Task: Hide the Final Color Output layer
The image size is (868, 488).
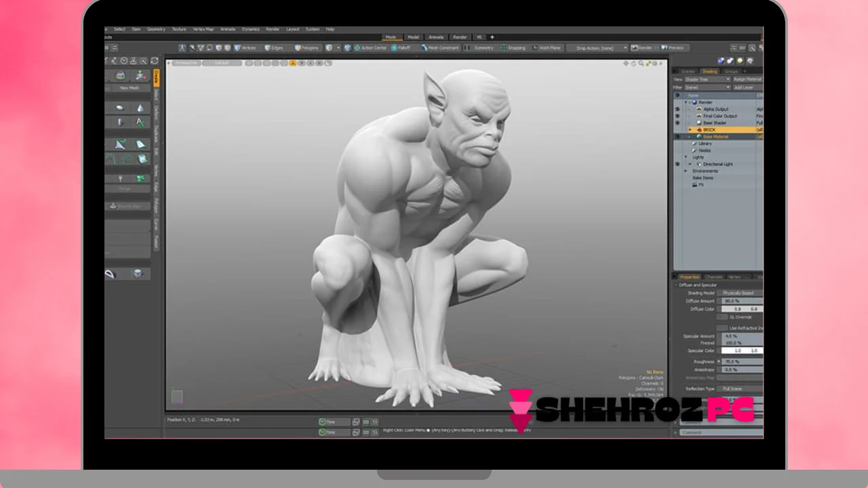Action: [677, 116]
